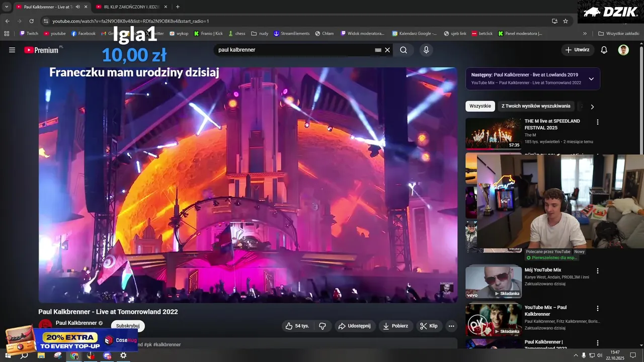
Task: Open the tab search dropdown arrow
Action: click(x=7, y=7)
